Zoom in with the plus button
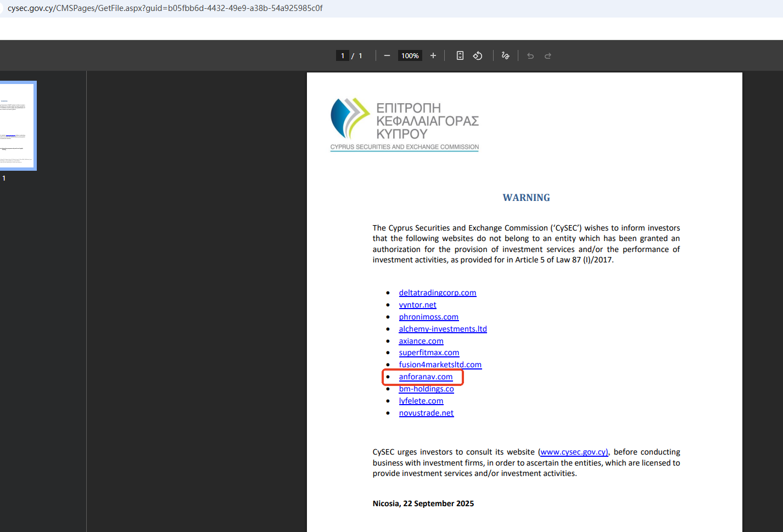 click(x=433, y=55)
